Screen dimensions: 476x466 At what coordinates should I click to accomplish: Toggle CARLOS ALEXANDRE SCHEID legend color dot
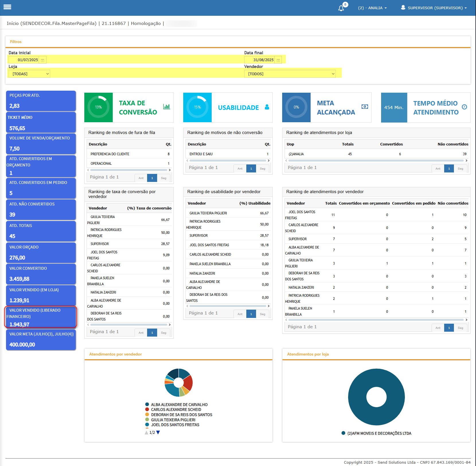pos(147,409)
